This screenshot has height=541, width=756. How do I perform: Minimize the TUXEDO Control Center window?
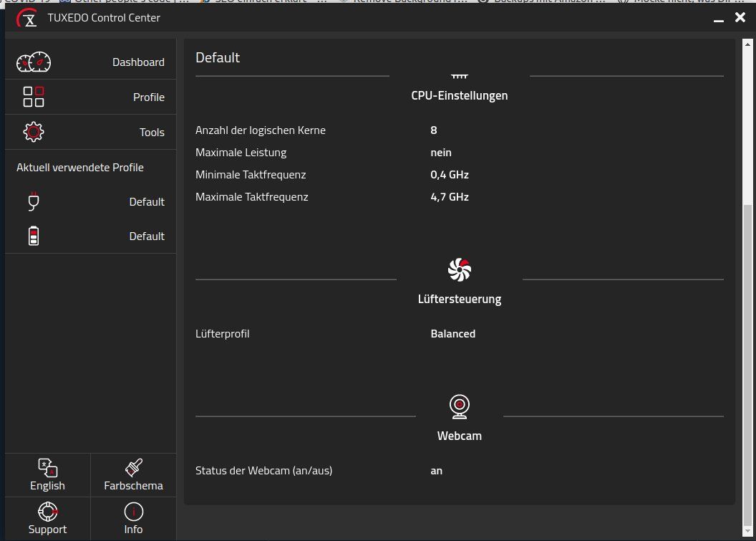(718, 19)
